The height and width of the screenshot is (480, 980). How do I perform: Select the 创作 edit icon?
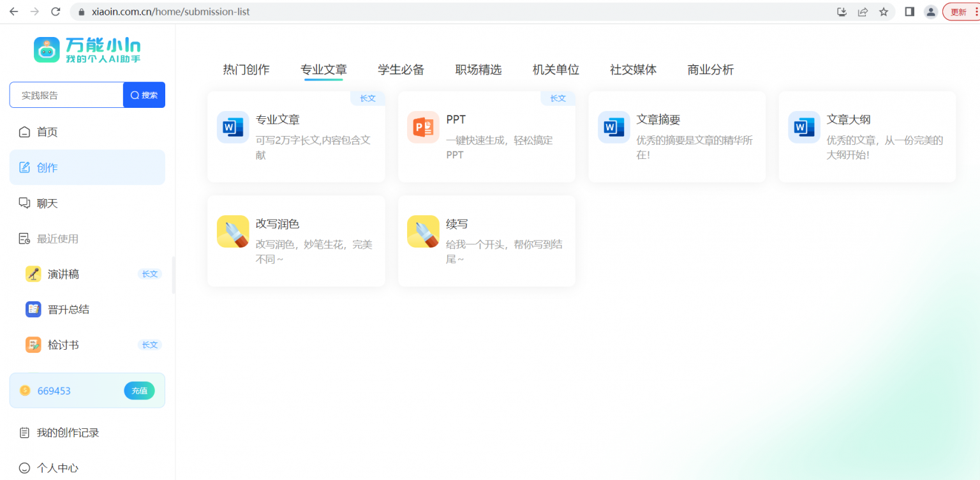pos(24,167)
